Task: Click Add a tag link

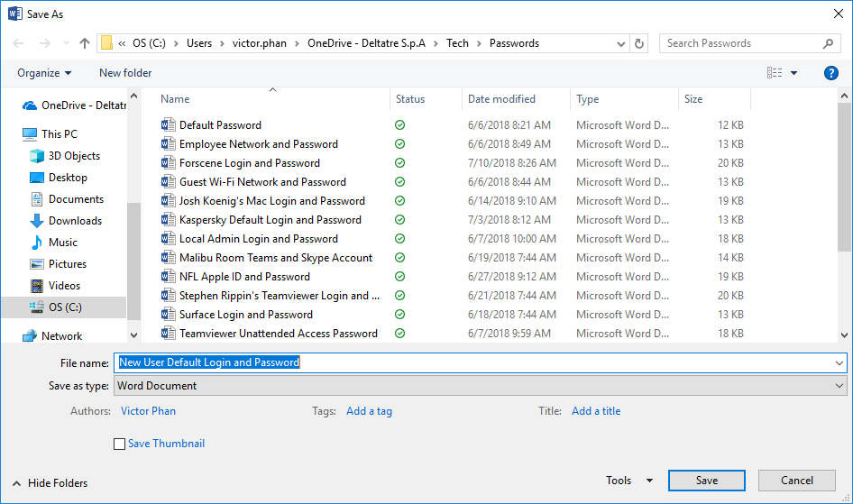Action: (x=369, y=411)
